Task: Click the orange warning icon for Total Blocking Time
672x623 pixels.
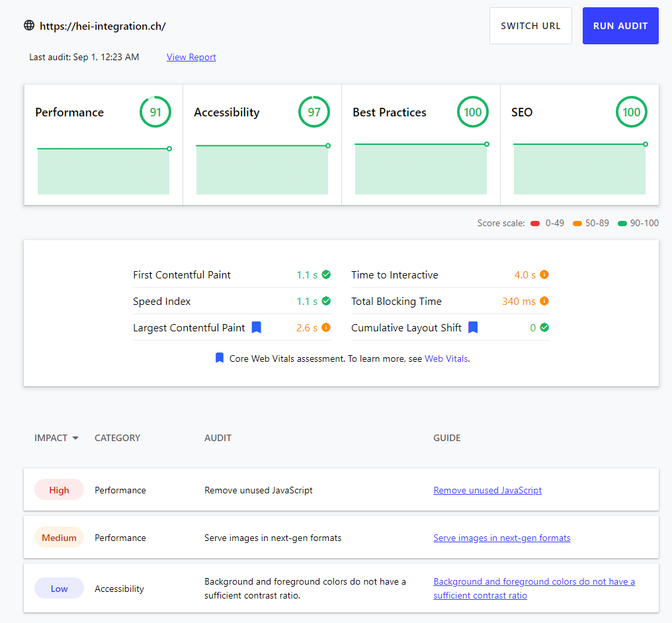Action: (544, 302)
